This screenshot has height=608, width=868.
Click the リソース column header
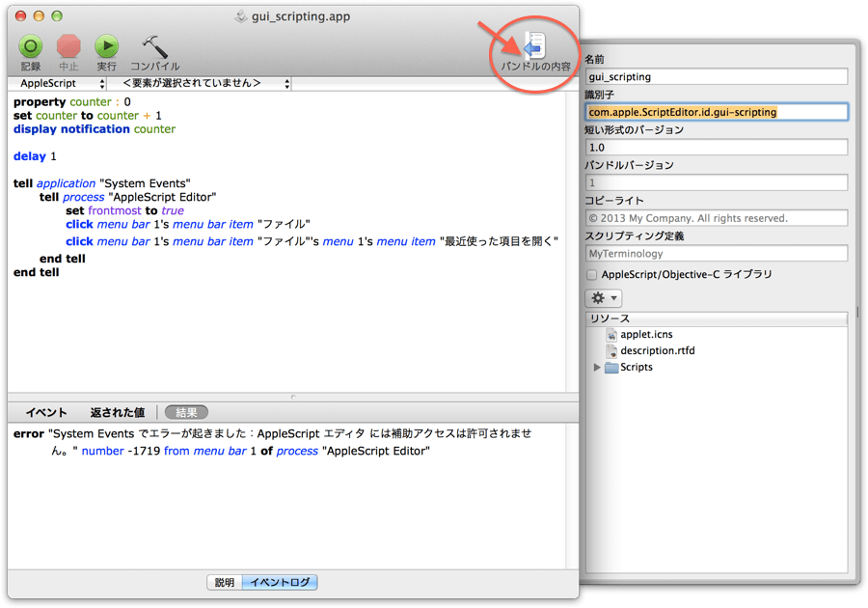tap(717, 318)
